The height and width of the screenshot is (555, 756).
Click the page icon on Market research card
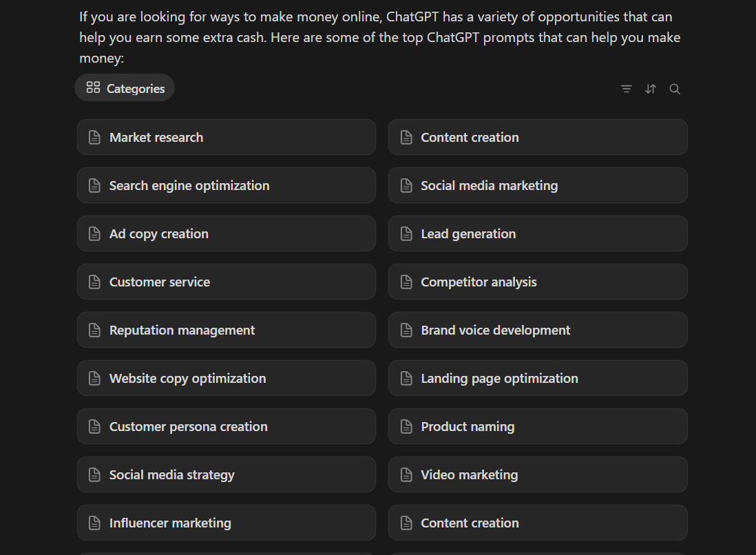(94, 138)
